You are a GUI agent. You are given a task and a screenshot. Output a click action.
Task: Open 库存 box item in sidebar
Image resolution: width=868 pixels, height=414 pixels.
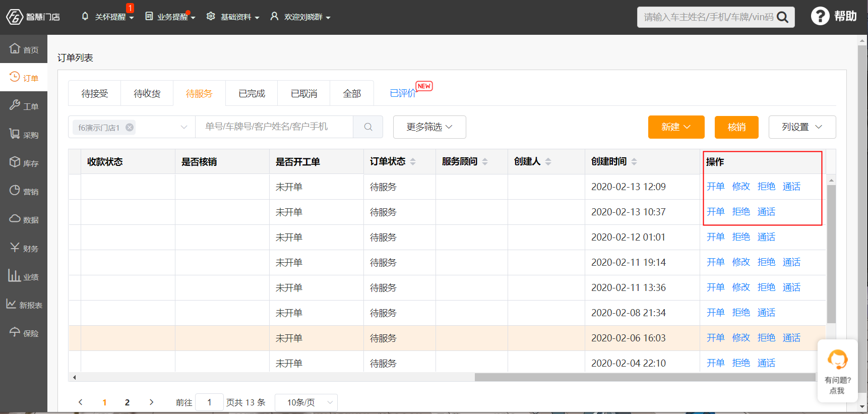coord(24,162)
